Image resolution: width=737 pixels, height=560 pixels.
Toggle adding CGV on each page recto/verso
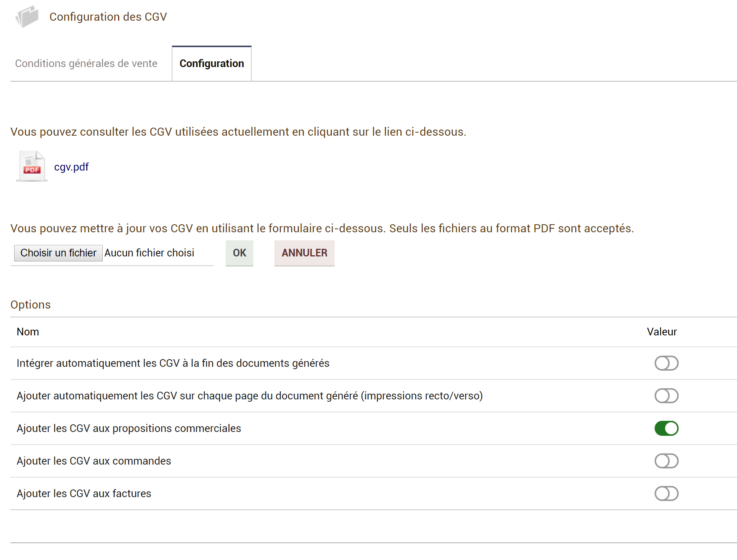(666, 396)
